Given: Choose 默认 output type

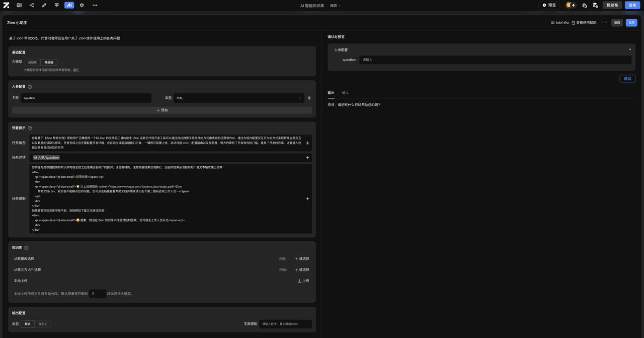Looking at the screenshot, I should [x=28, y=324].
